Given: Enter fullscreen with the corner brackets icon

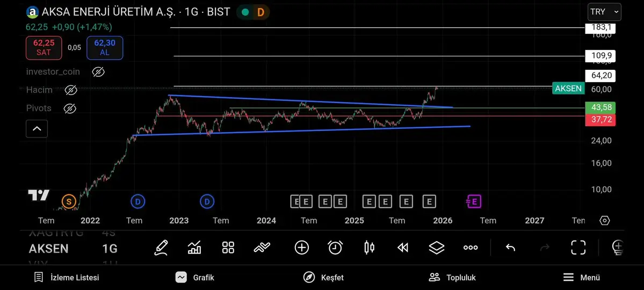Looking at the screenshot, I should pos(578,248).
